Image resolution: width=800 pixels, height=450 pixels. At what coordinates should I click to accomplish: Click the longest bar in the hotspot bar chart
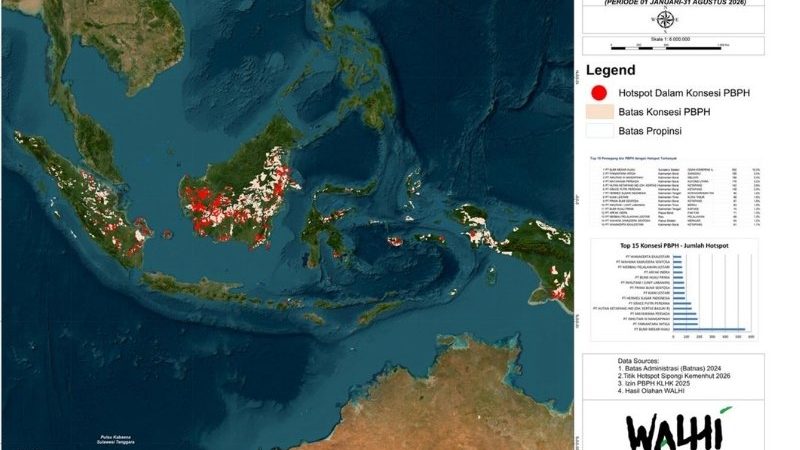pyautogui.click(x=709, y=330)
